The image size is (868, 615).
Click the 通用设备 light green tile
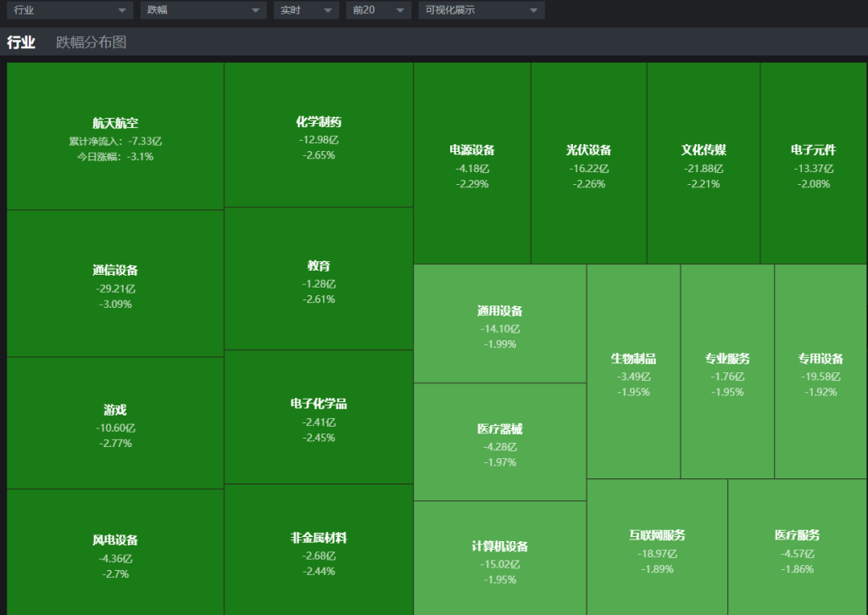pyautogui.click(x=500, y=324)
